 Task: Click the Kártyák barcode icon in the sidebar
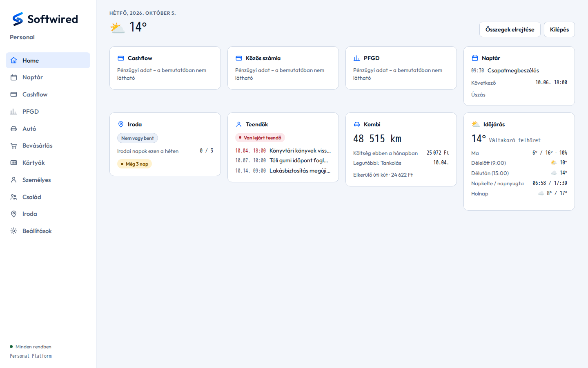pos(14,163)
